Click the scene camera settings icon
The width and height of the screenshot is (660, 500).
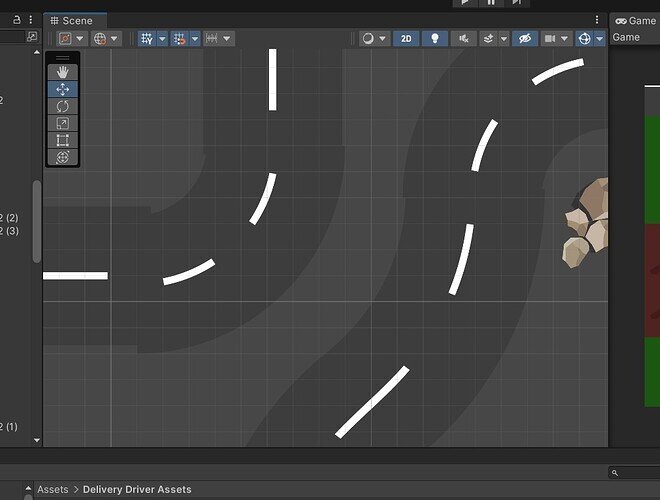550,39
